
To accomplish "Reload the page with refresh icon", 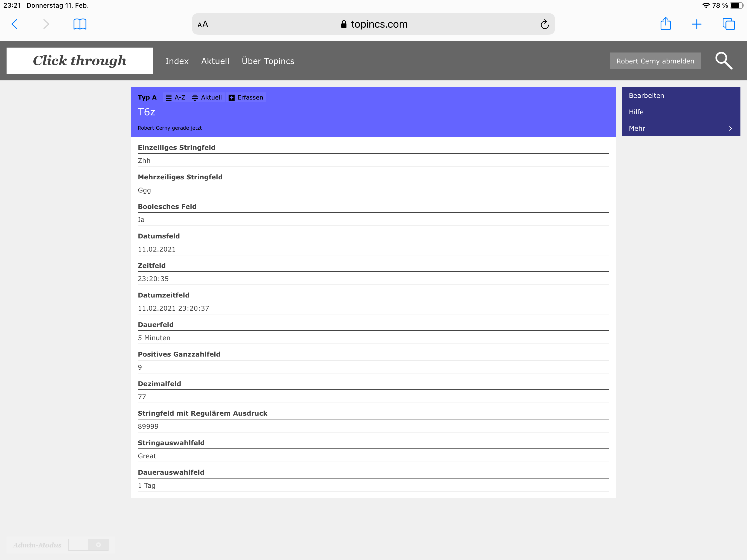I will (544, 24).
